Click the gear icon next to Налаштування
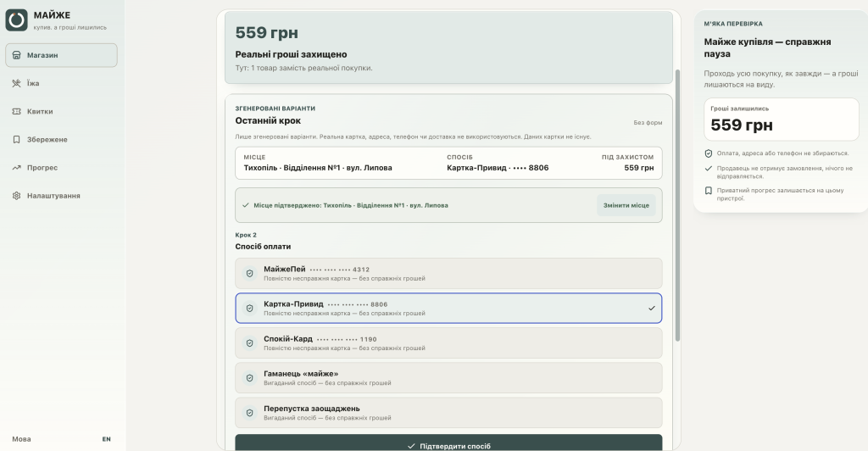Screen dimensions: 868x451 17,196
